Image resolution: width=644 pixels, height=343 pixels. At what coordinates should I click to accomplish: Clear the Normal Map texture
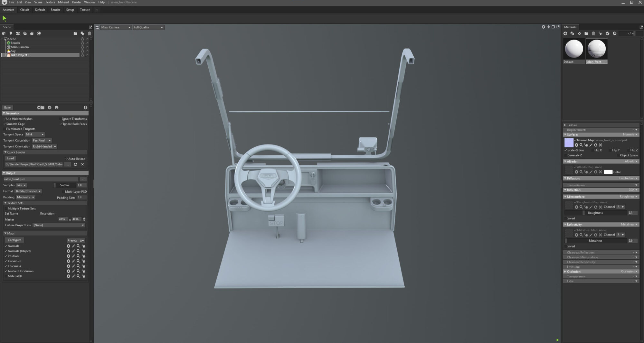[x=601, y=145]
